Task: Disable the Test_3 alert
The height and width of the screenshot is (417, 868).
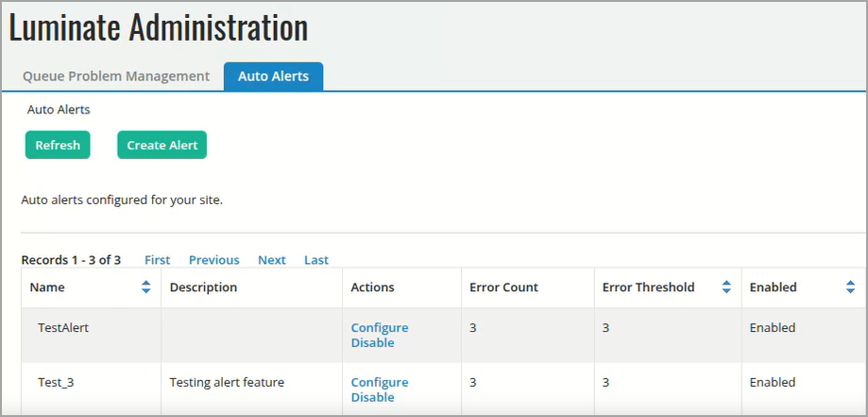Action: [x=372, y=398]
